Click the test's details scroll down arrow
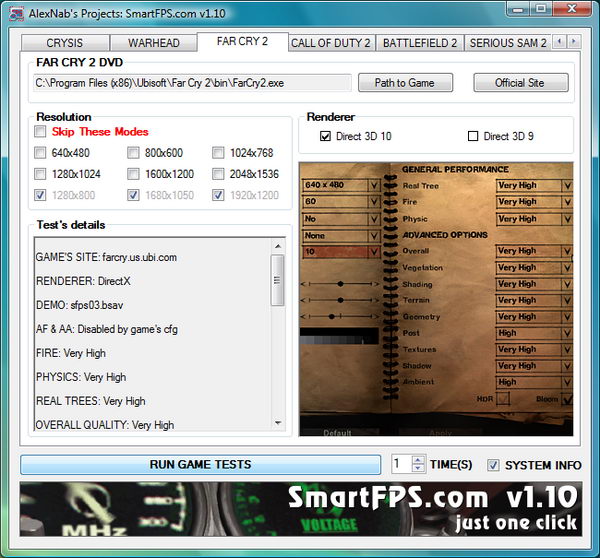Screen dimensions: 600x558 click(x=278, y=423)
